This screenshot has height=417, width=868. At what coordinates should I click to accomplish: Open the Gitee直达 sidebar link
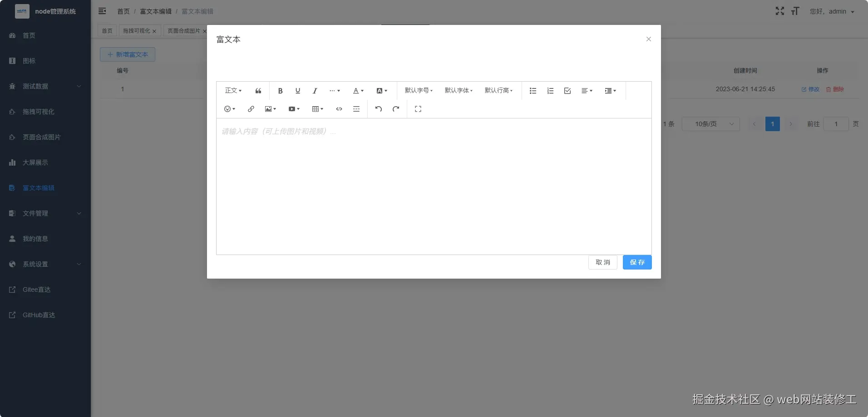[x=45, y=289]
